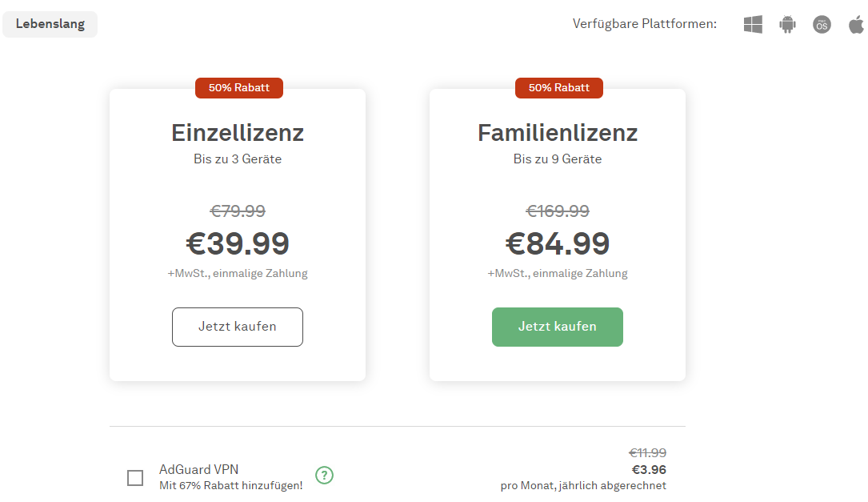This screenshot has height=502, width=868.
Task: Click the "Bis zu 9 Geräte" text
Action: click(x=558, y=159)
